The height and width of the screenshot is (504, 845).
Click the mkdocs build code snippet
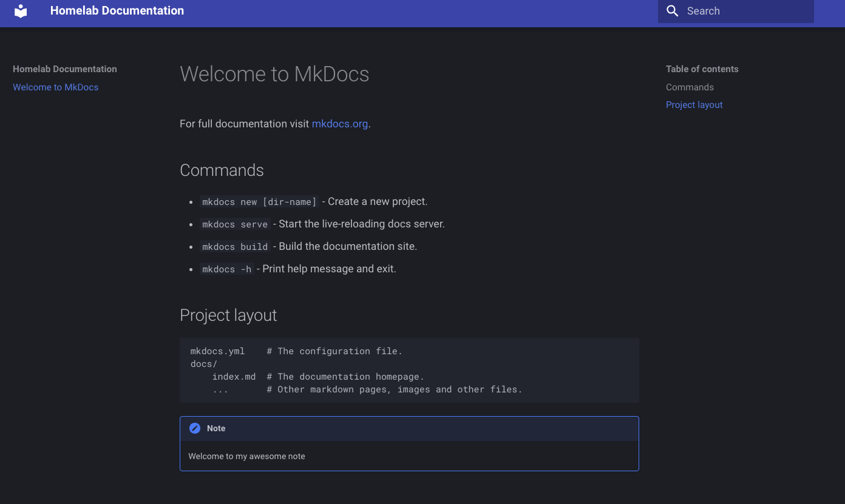click(235, 247)
